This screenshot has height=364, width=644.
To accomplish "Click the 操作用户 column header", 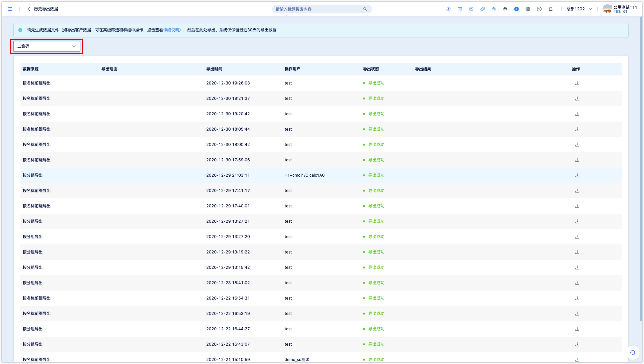I will (292, 69).
